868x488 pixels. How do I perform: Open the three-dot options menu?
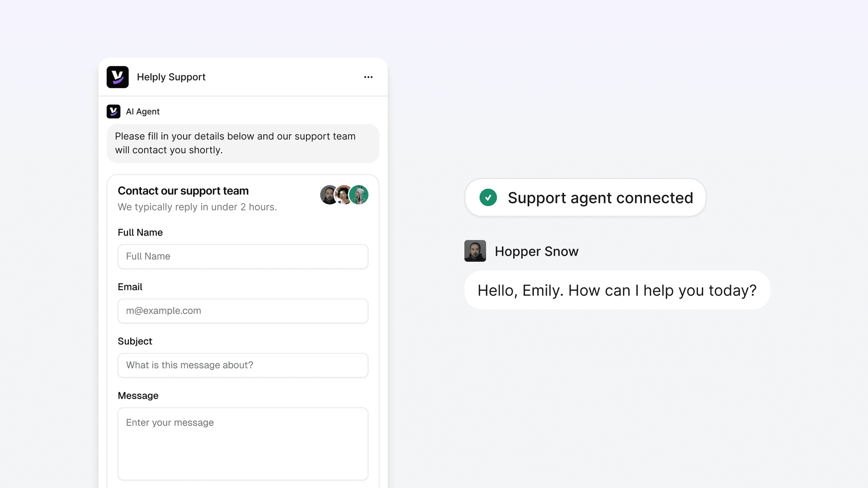[x=368, y=77]
